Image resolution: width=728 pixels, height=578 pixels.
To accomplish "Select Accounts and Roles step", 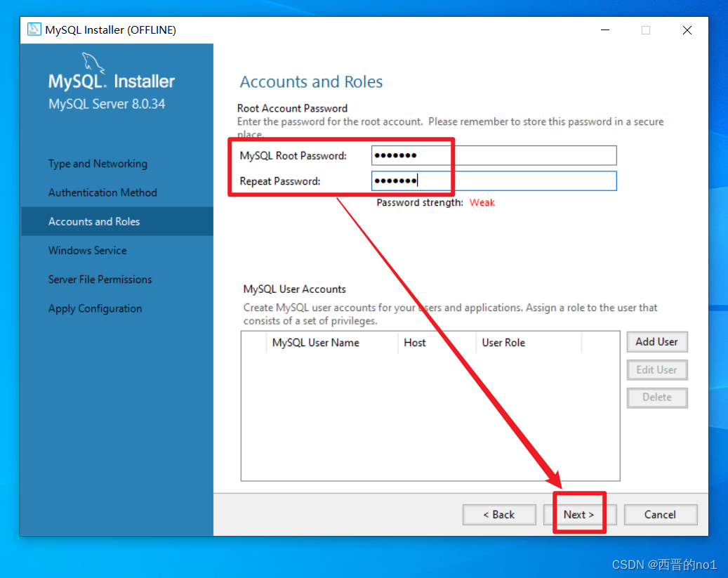I will pyautogui.click(x=117, y=221).
